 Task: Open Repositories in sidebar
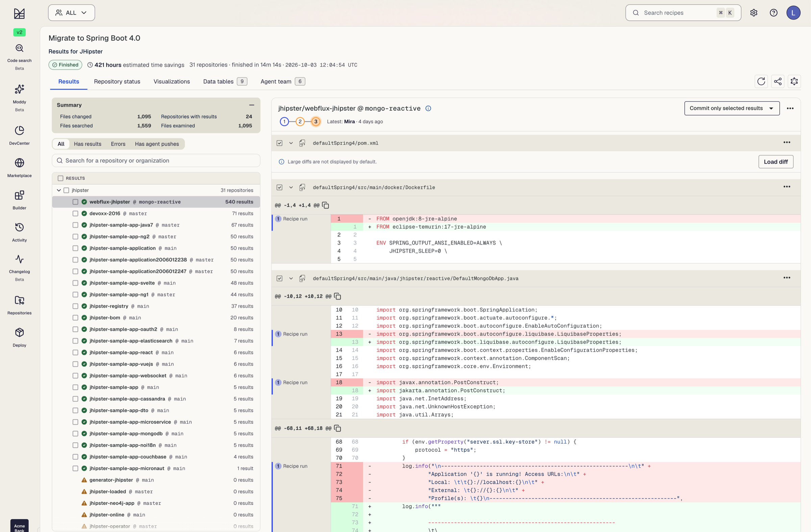19,305
